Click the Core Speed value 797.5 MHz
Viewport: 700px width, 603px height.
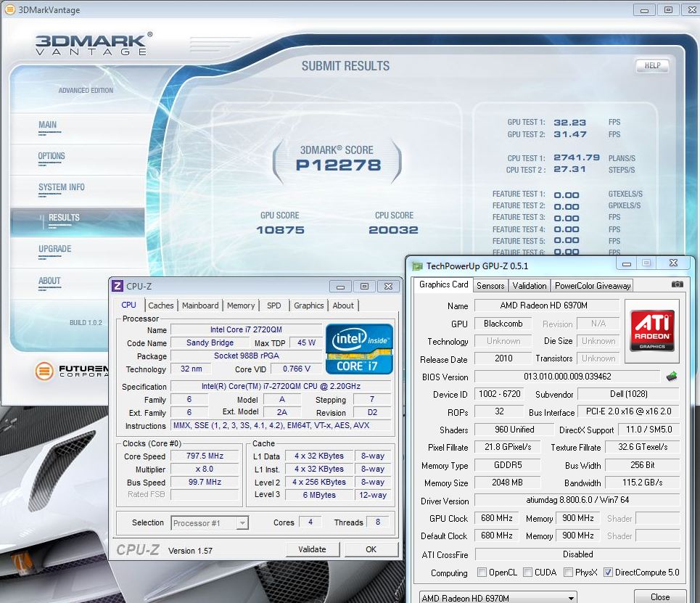click(205, 456)
